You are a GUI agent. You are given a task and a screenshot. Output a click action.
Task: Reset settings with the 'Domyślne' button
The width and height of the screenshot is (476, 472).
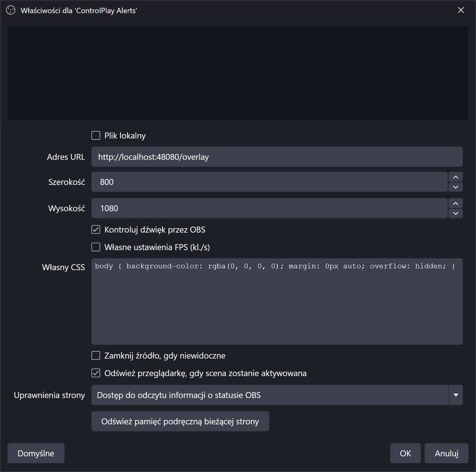click(36, 453)
